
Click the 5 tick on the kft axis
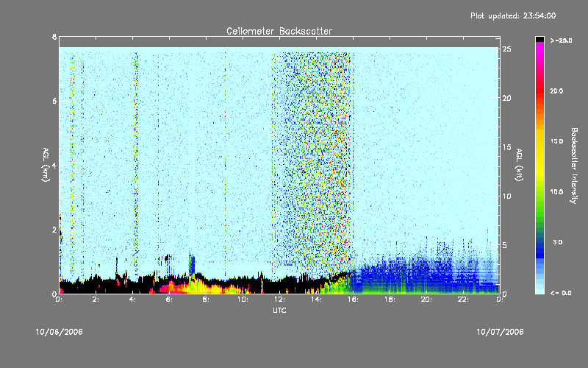(505, 245)
